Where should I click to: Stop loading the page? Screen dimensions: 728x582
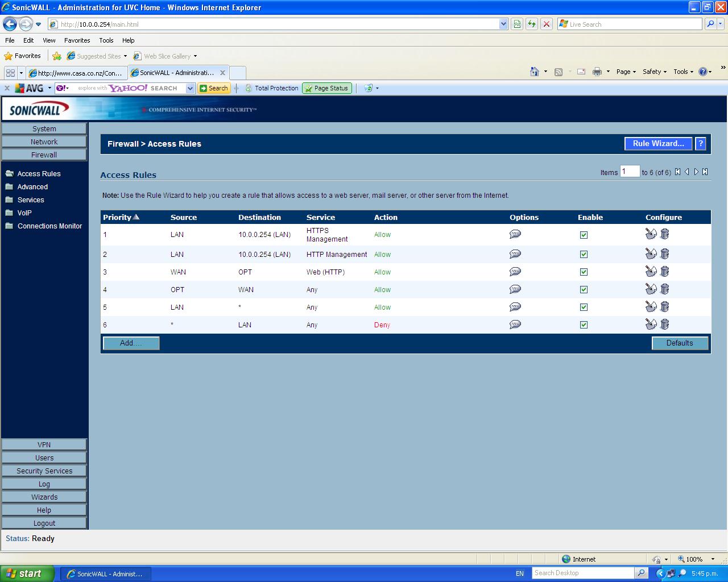547,24
